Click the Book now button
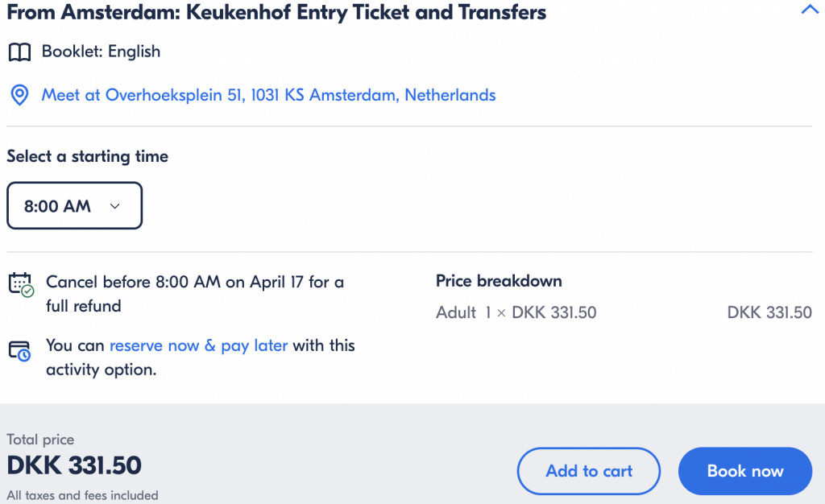 coord(745,471)
